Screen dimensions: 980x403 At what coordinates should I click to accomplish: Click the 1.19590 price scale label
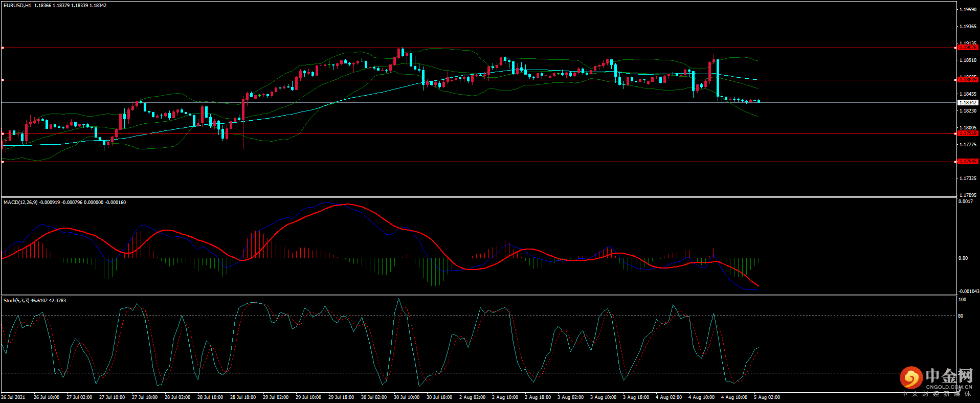[968, 10]
